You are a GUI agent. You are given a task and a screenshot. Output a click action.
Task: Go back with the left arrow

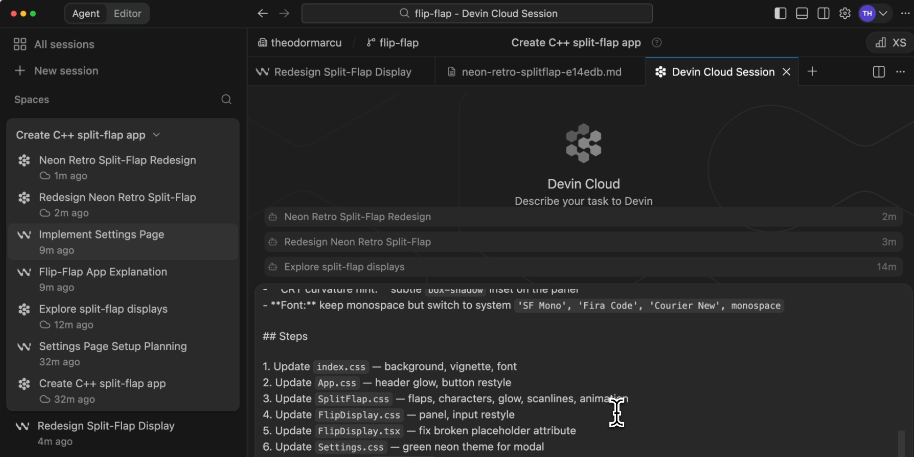point(263,13)
